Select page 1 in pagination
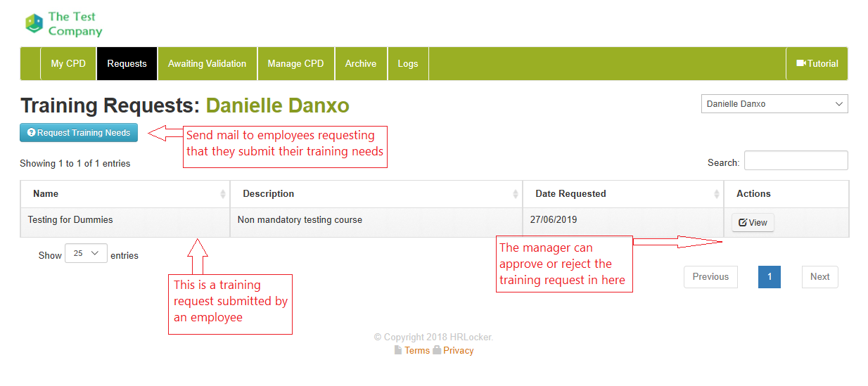The image size is (868, 386). tap(769, 277)
